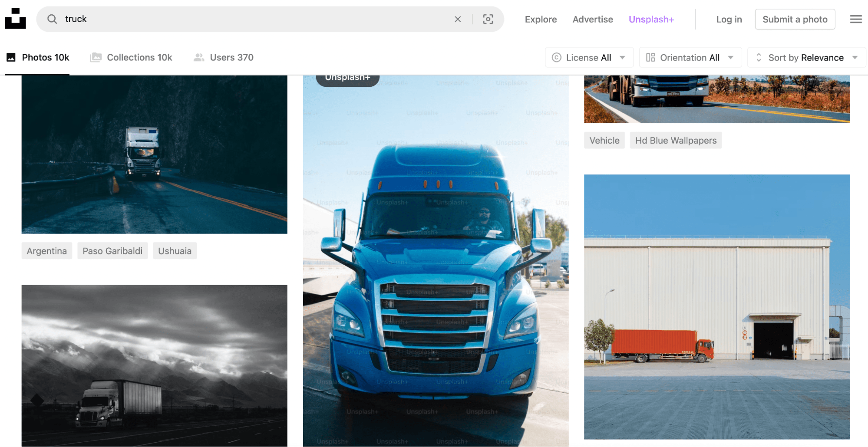Open the Sort by Relevance dropdown

(x=805, y=57)
